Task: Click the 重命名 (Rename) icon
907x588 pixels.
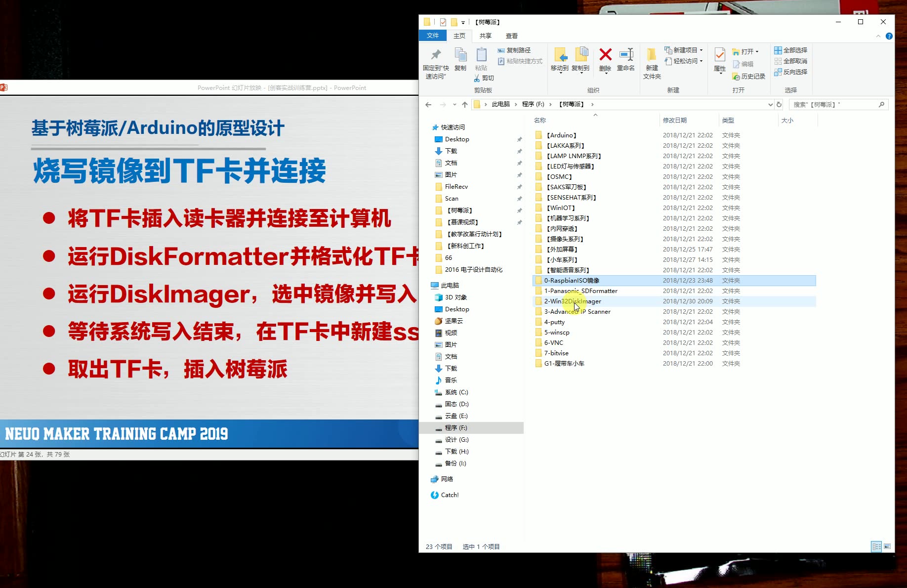Action: point(625,58)
